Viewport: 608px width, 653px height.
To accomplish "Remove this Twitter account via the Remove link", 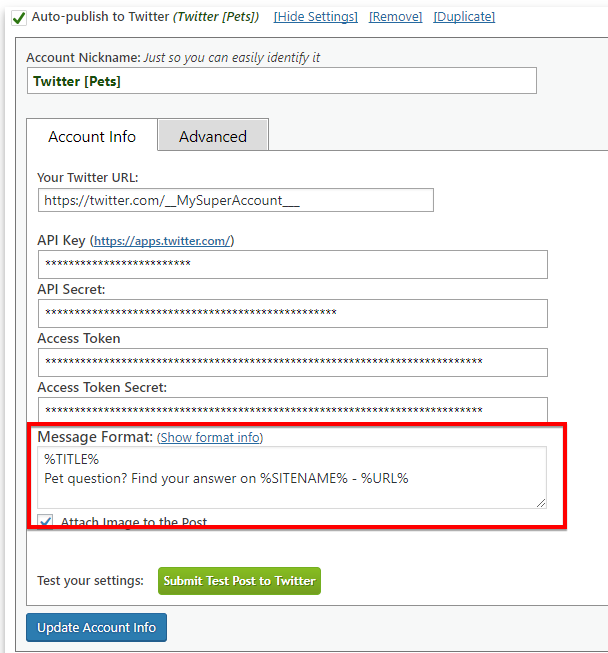I will pos(395,17).
